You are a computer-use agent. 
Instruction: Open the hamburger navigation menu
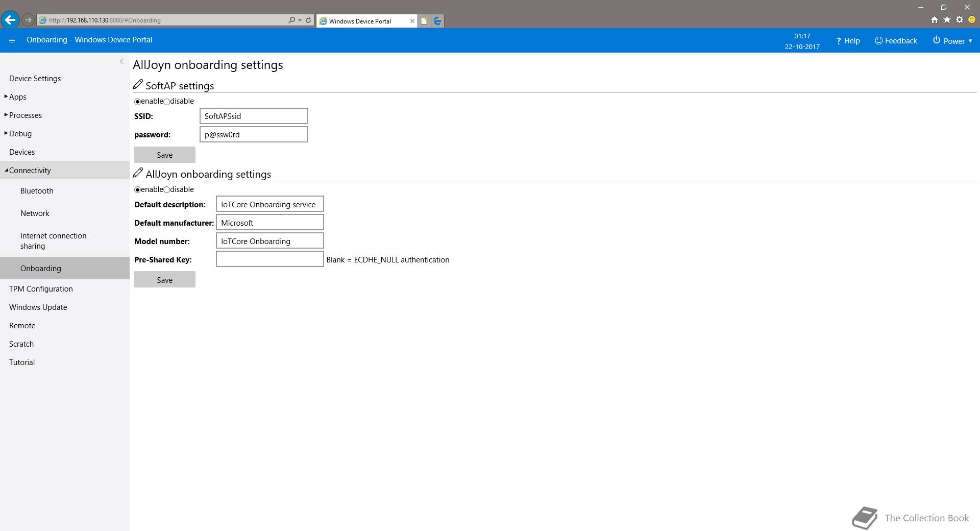(x=12, y=40)
